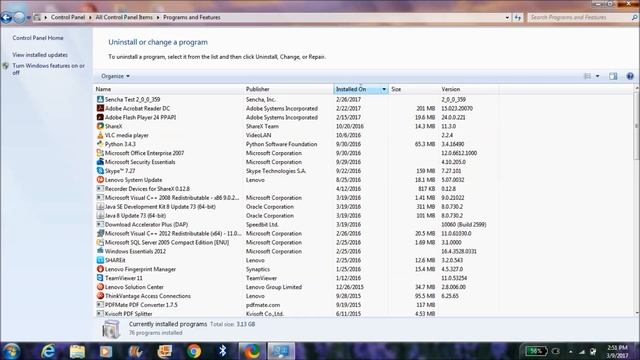Click the battery 56% tray indicator
Viewport: 640px width, 360px height.
[x=536, y=351]
